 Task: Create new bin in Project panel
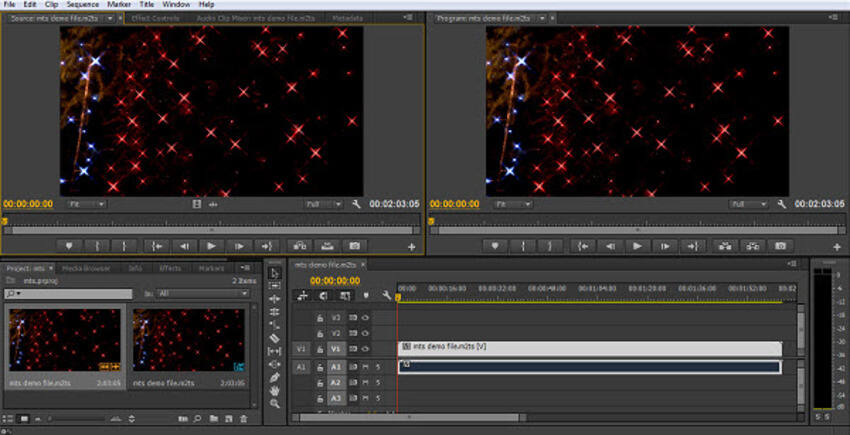pyautogui.click(x=214, y=419)
